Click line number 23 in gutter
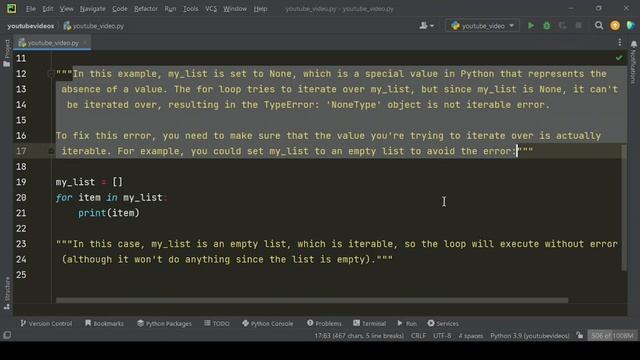Screen dimensions: 640x360 click(21, 244)
